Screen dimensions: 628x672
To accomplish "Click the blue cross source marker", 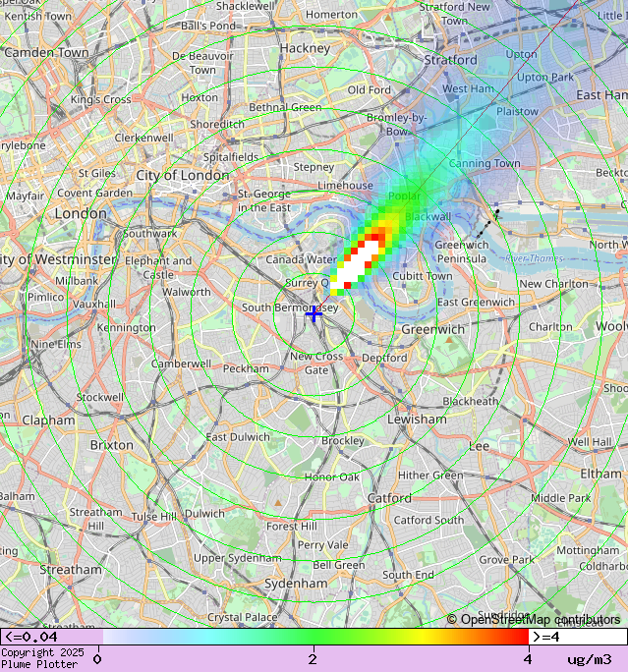I will 314,314.
